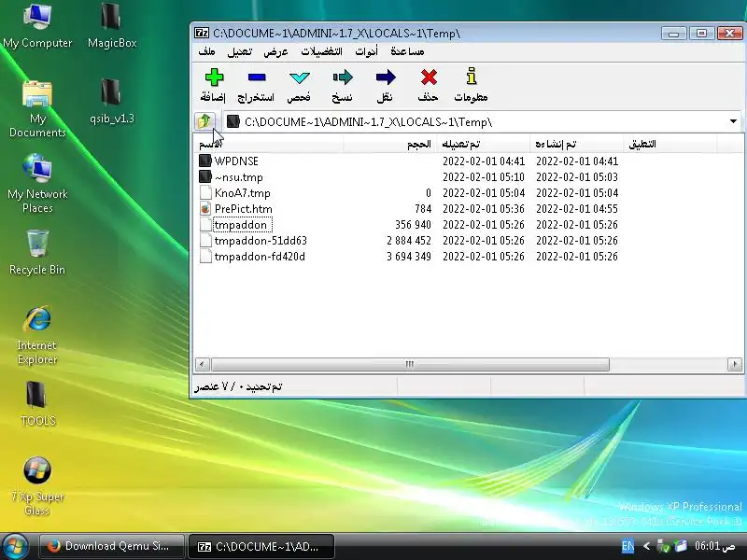
Task: Select the My Documents desktop icon
Action: 37,108
